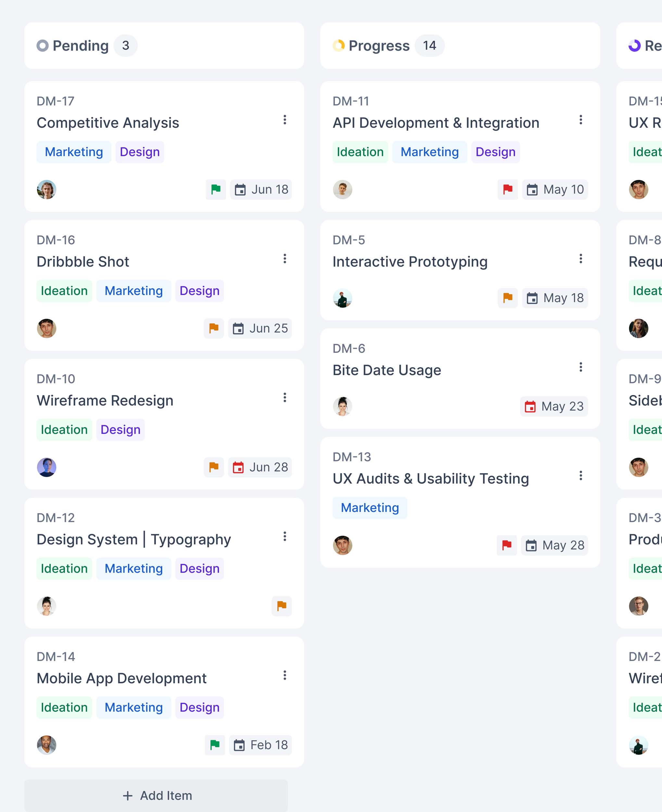Click the green priority flag on DM-17

point(216,189)
